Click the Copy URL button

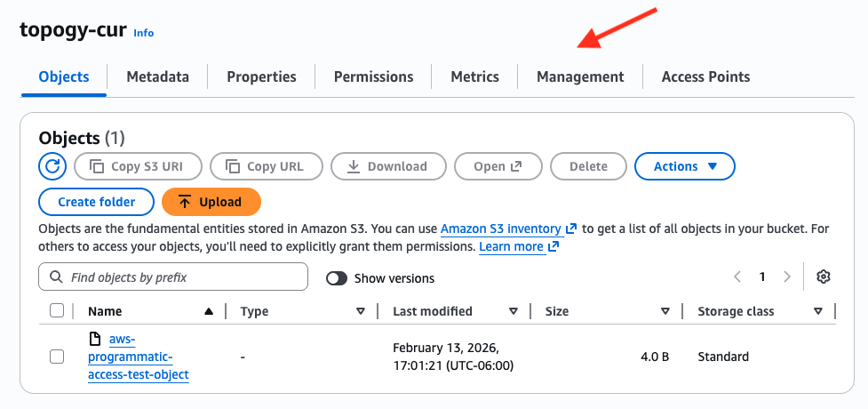pos(267,166)
